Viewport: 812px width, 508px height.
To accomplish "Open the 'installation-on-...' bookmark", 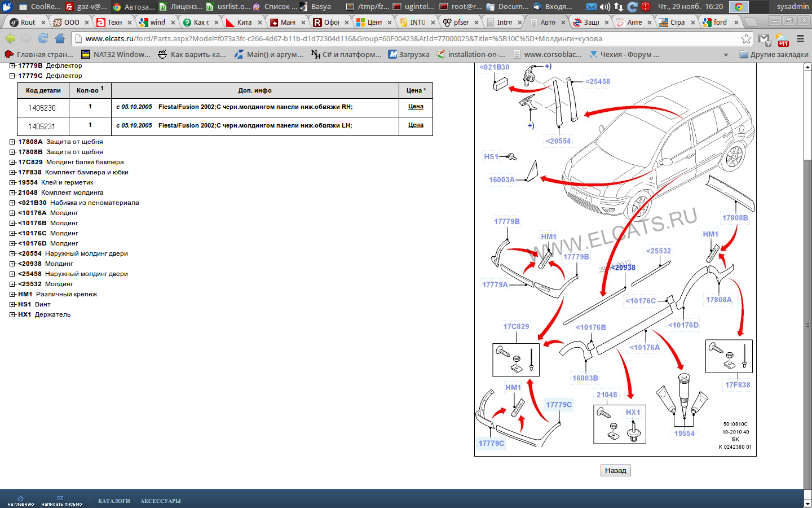I will (471, 55).
